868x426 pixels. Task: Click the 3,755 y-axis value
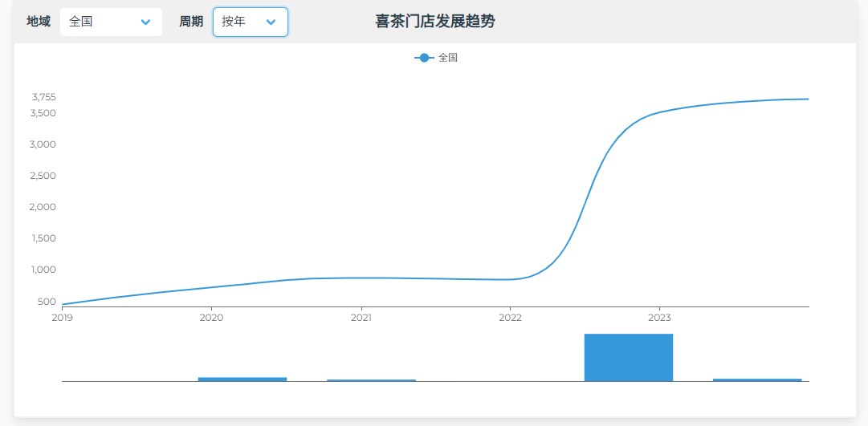43,97
